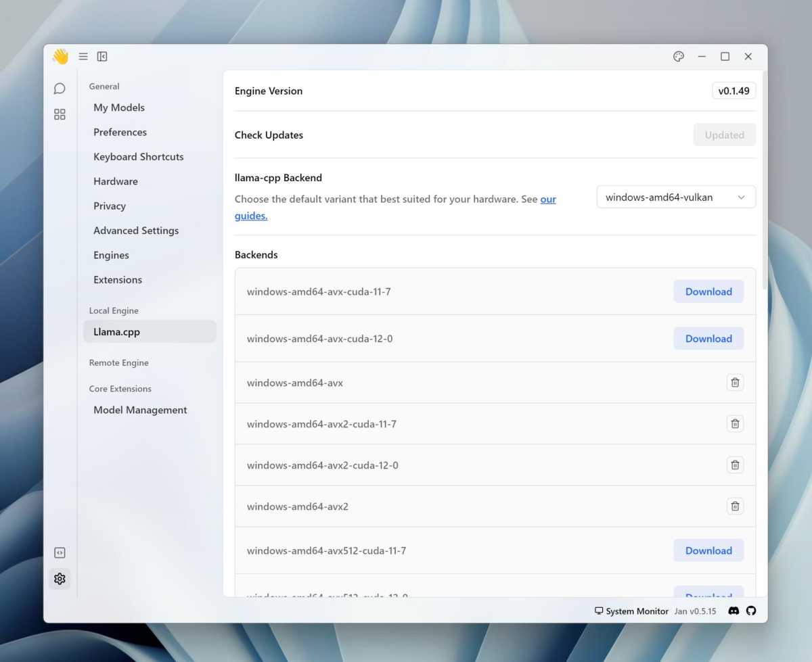Open the Discord link icon

tap(733, 611)
